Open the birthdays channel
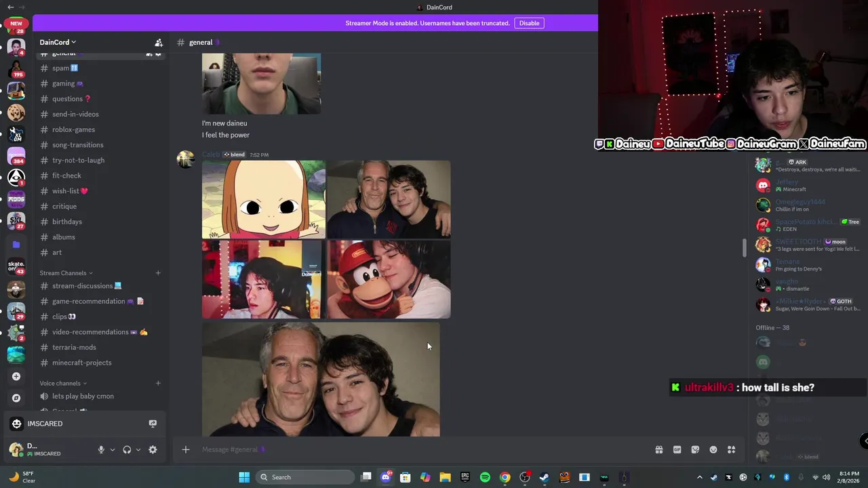Viewport: 868px width, 488px height. point(100,222)
